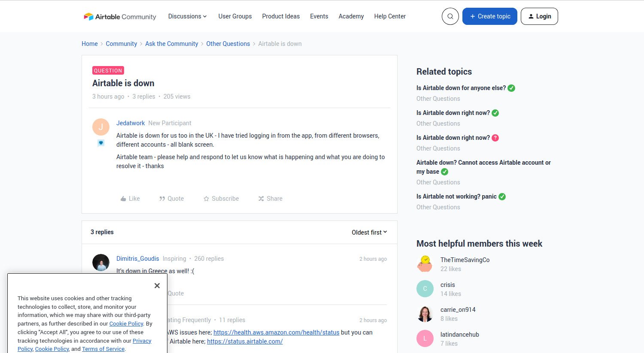The height and width of the screenshot is (353, 644).
Task: Open the Oldest first sort dropdown
Action: [369, 232]
